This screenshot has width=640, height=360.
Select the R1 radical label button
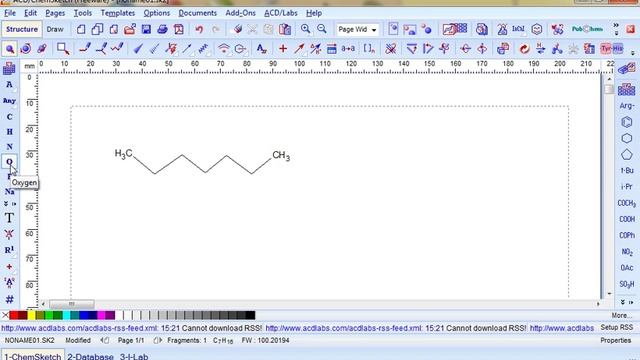pyautogui.click(x=9, y=250)
